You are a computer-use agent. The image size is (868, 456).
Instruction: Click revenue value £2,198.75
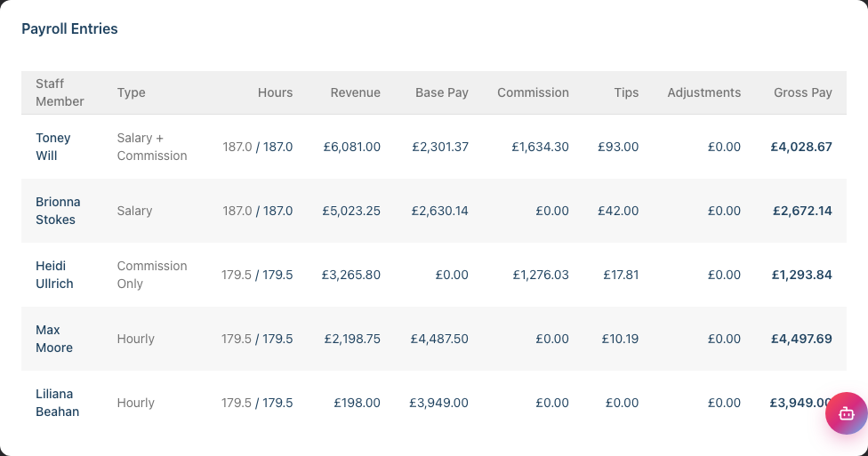352,339
